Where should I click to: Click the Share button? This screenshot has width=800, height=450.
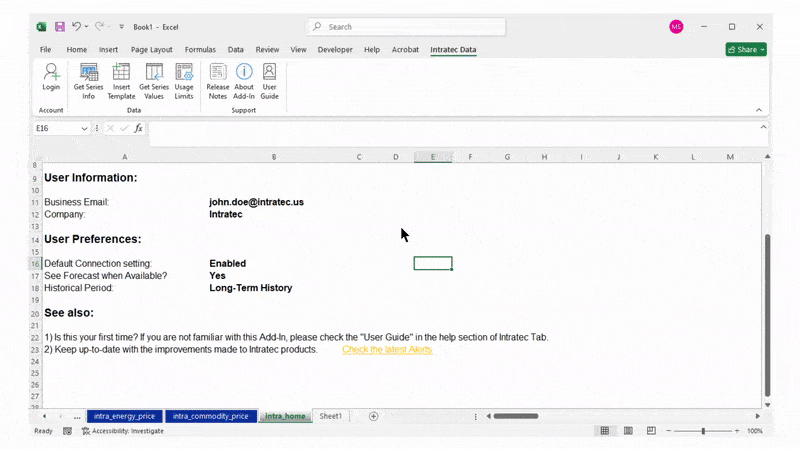click(x=746, y=49)
